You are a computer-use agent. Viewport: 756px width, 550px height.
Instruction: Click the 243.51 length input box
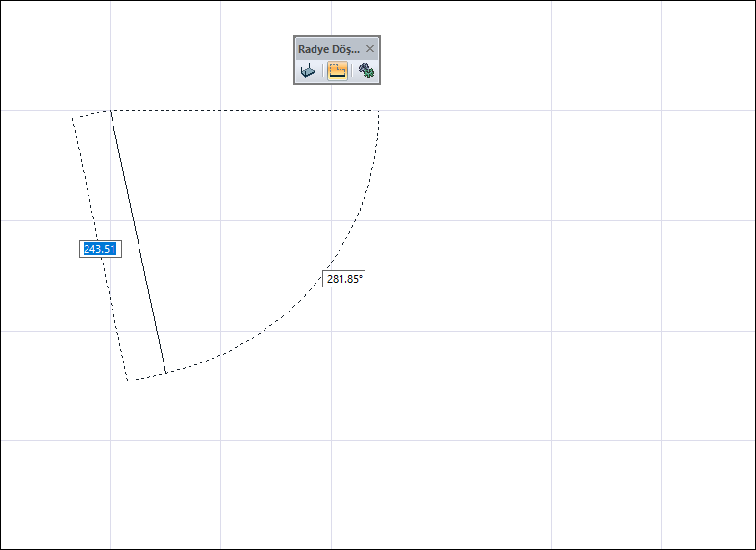(100, 249)
